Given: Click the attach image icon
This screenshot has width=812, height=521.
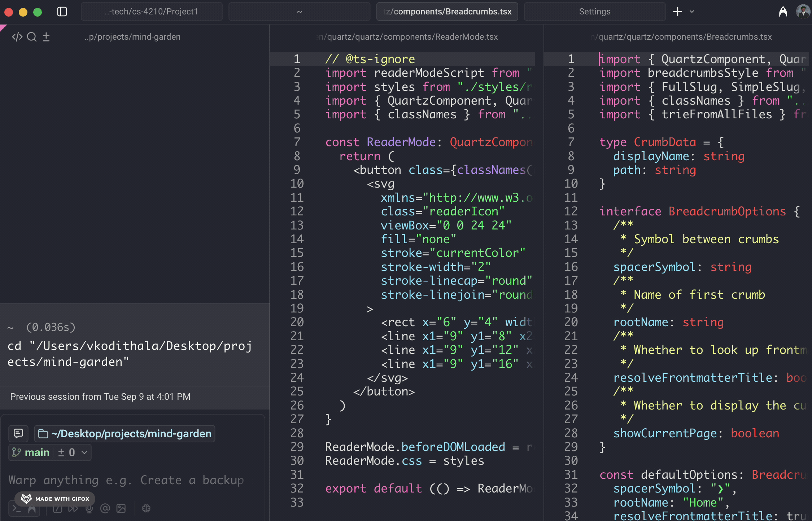Looking at the screenshot, I should click(x=121, y=508).
